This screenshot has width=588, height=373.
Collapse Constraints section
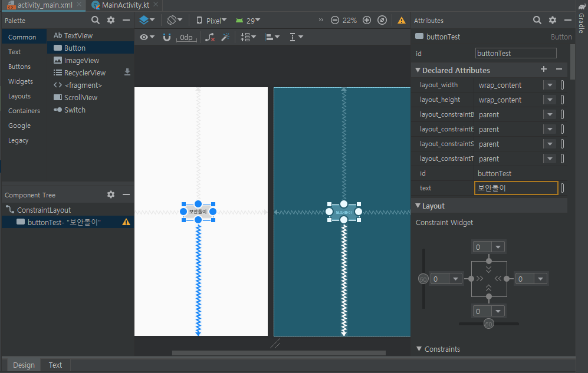(x=419, y=349)
